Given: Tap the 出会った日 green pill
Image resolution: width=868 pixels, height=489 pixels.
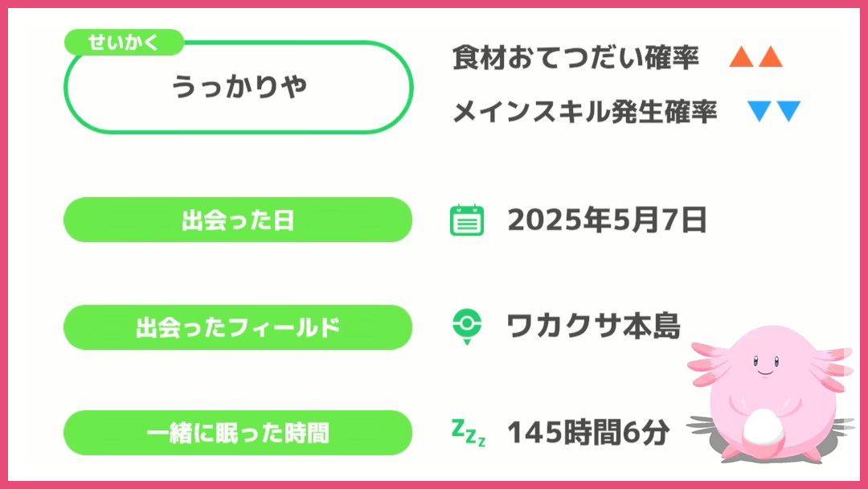Looking at the screenshot, I should pyautogui.click(x=238, y=220).
